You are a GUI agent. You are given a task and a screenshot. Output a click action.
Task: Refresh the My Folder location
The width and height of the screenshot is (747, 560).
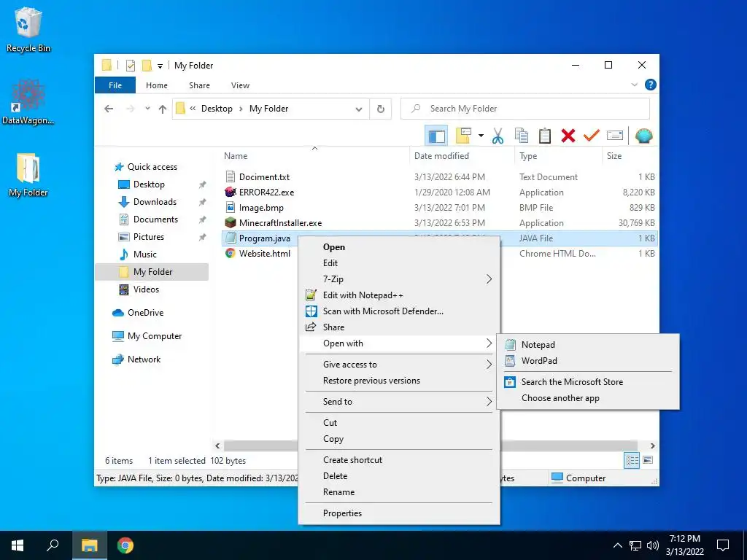tap(381, 109)
